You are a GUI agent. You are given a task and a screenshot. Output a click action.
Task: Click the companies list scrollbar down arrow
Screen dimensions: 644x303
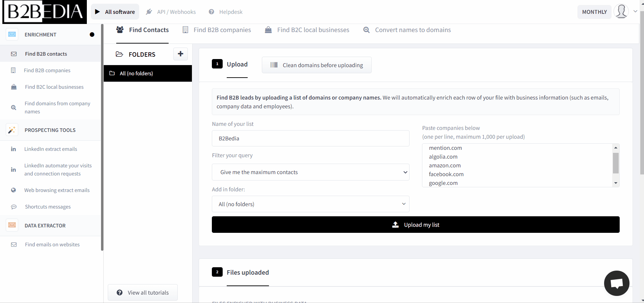pyautogui.click(x=616, y=183)
